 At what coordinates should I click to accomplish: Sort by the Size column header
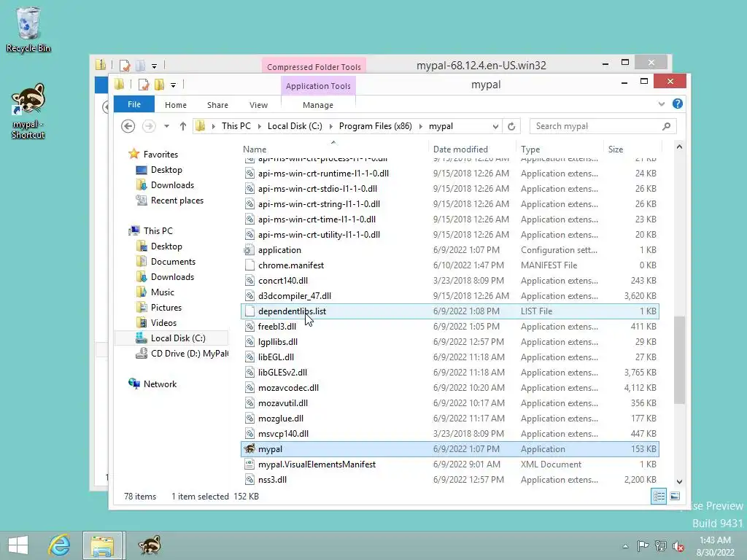(632, 149)
